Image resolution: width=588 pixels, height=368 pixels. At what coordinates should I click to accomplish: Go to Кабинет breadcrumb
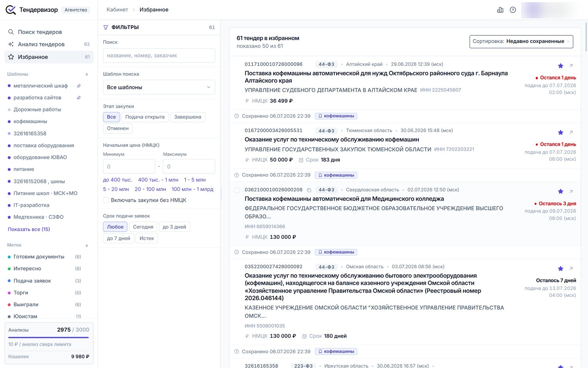117,10
